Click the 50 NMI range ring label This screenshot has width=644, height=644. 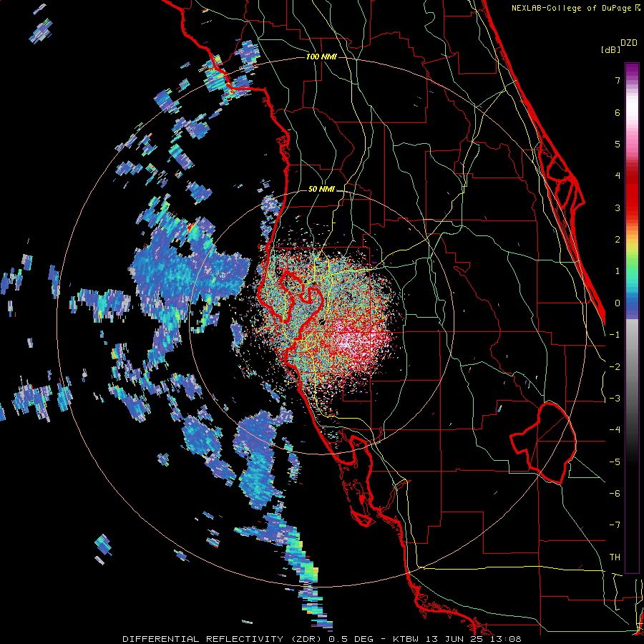(x=321, y=190)
